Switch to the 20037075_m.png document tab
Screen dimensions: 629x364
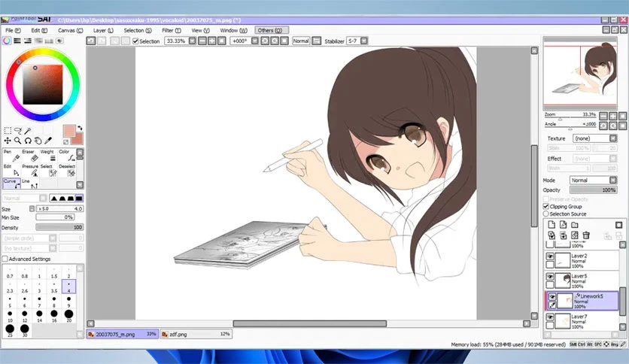pos(123,334)
